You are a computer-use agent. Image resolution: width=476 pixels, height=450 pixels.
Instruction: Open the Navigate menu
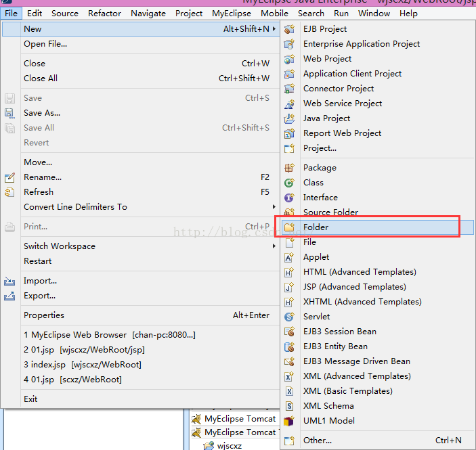(x=148, y=14)
